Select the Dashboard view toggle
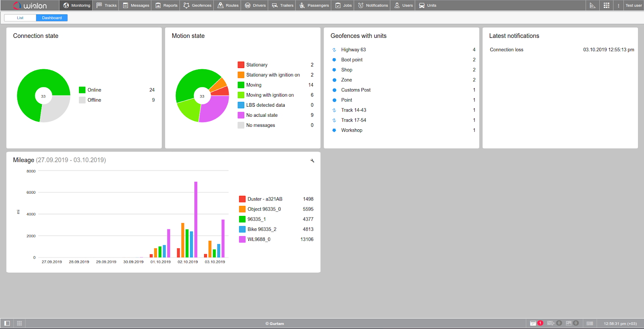Viewport: 644px width, 329px height. pos(52,18)
